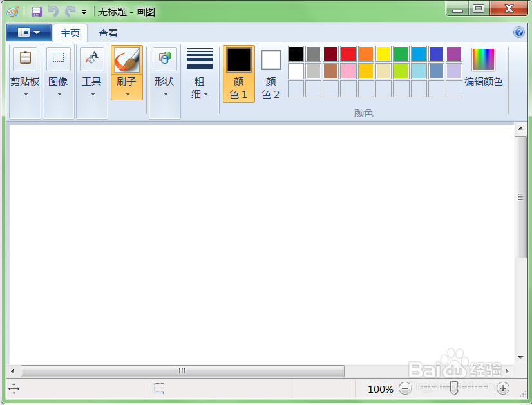
Task: Pick the light turquoise color swatch
Action: point(419,71)
